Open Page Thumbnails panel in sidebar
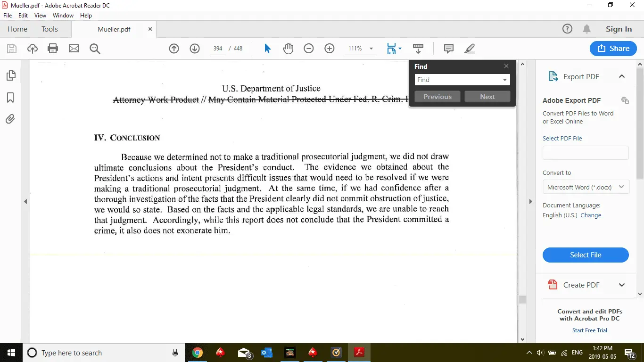This screenshot has width=644, height=362. coord(10,75)
